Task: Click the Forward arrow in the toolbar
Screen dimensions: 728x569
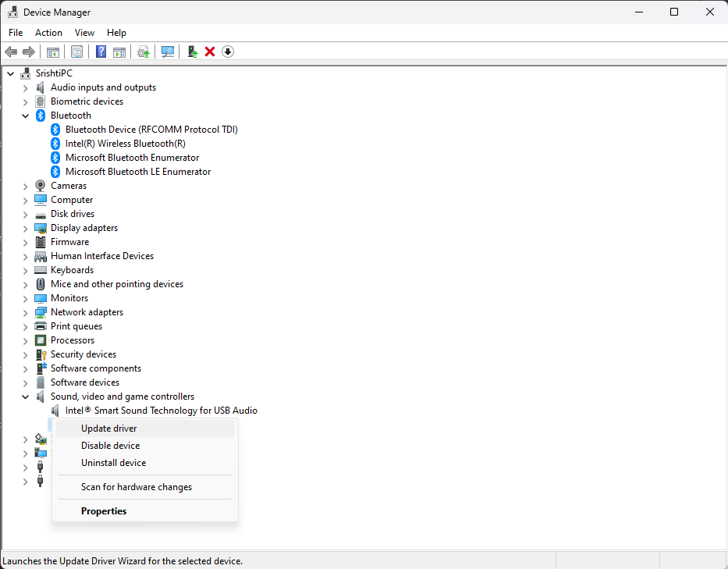Action: click(29, 52)
